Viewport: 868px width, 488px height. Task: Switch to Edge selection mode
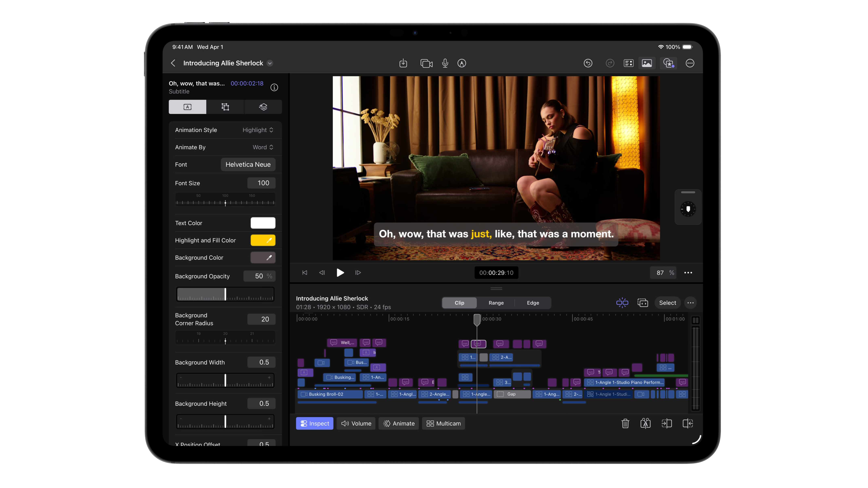click(x=533, y=303)
